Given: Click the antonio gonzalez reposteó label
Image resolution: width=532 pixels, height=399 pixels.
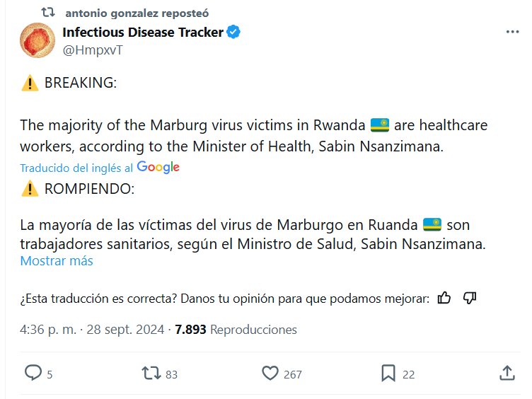Looking at the screenshot, I should tap(137, 13).
